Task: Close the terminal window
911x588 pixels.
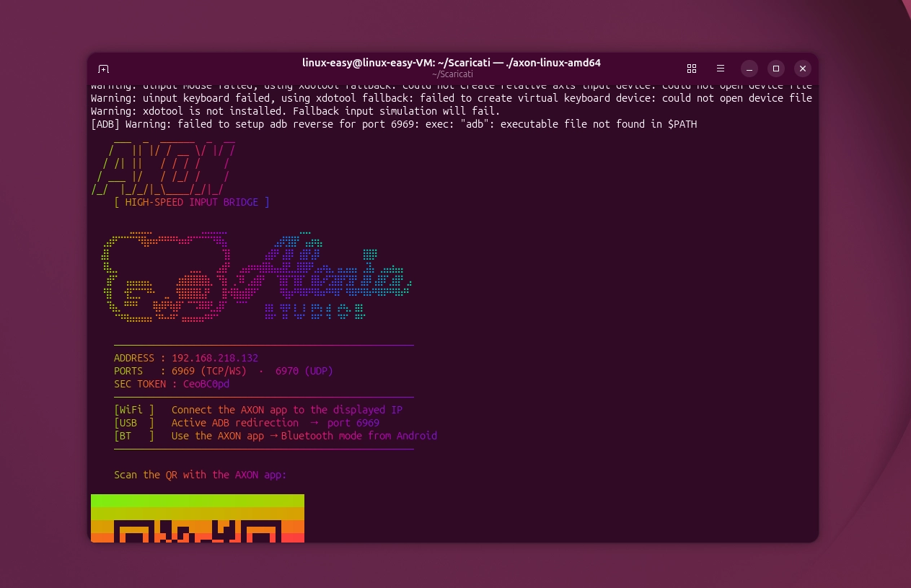Action: tap(803, 69)
